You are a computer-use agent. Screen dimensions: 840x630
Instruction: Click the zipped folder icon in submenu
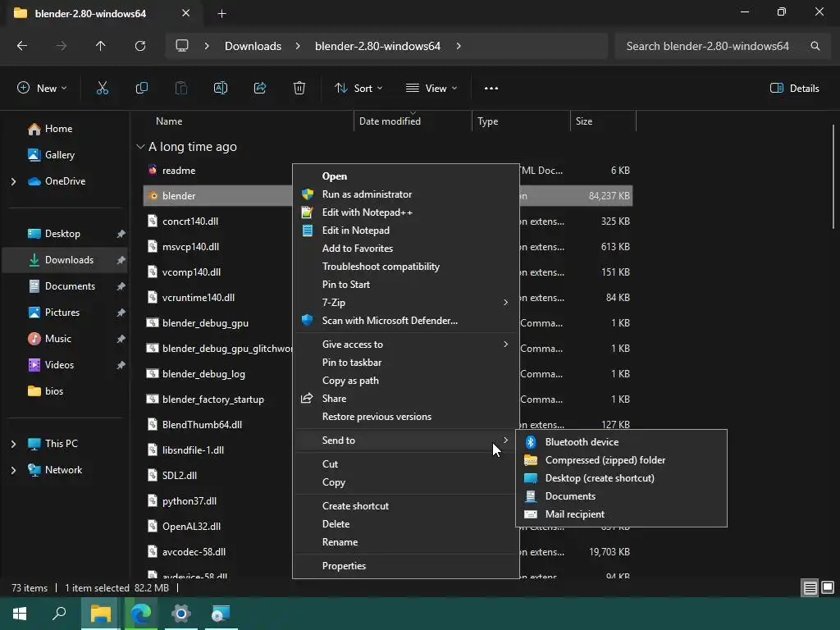[x=531, y=460]
